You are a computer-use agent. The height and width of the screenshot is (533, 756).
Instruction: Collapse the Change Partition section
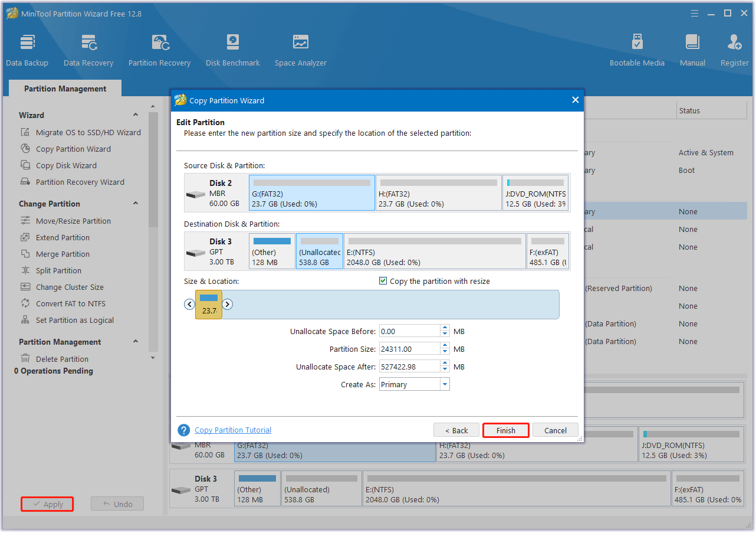(x=136, y=204)
